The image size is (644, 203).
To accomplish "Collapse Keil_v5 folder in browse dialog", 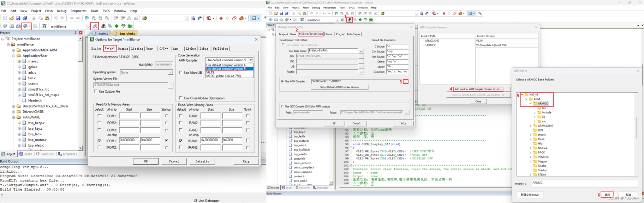I will coord(522,94).
